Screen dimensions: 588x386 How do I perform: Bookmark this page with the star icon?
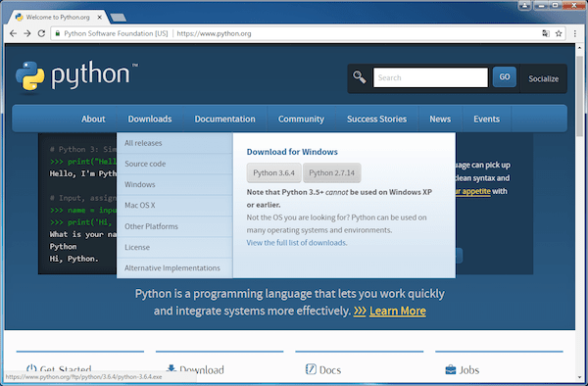[559, 33]
